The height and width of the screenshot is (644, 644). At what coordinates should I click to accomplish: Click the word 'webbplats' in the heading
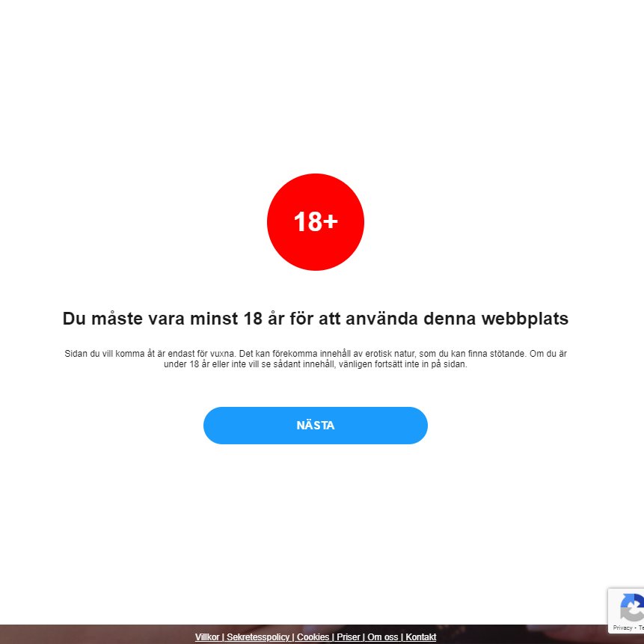[x=525, y=319]
